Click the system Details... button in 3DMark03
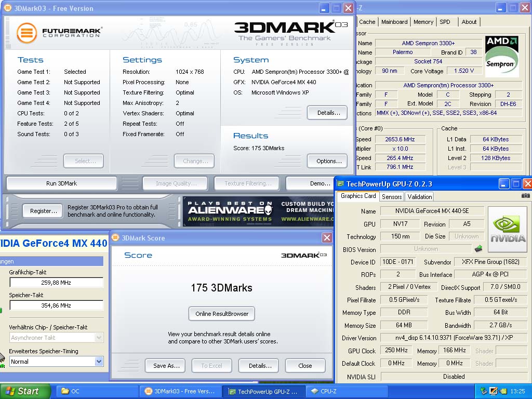 click(x=327, y=113)
